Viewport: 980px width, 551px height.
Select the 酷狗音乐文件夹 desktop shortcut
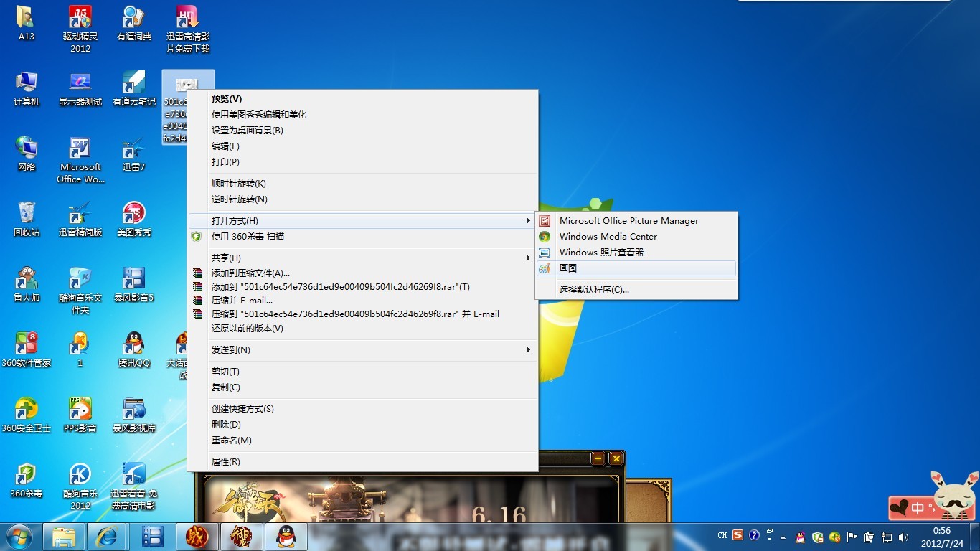point(80,291)
